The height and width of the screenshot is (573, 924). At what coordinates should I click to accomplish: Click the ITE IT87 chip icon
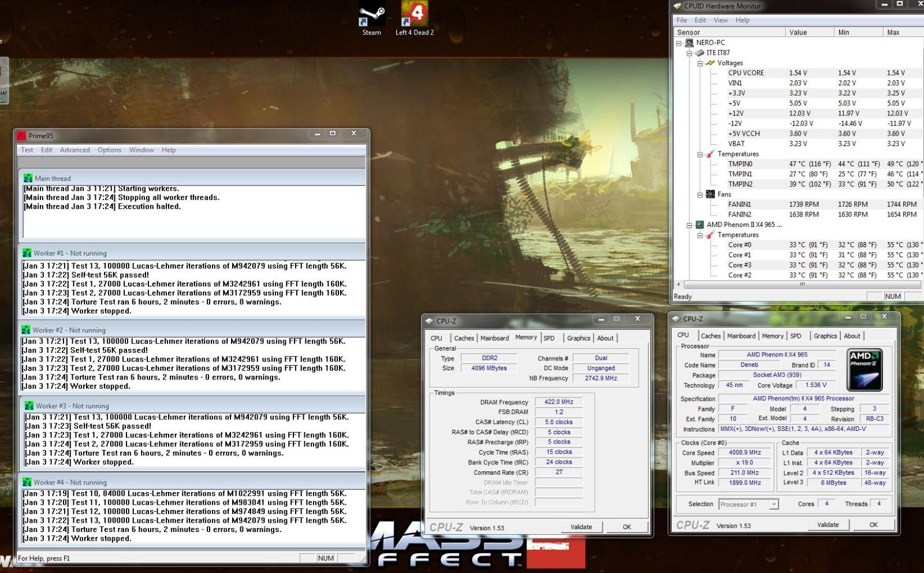click(699, 53)
